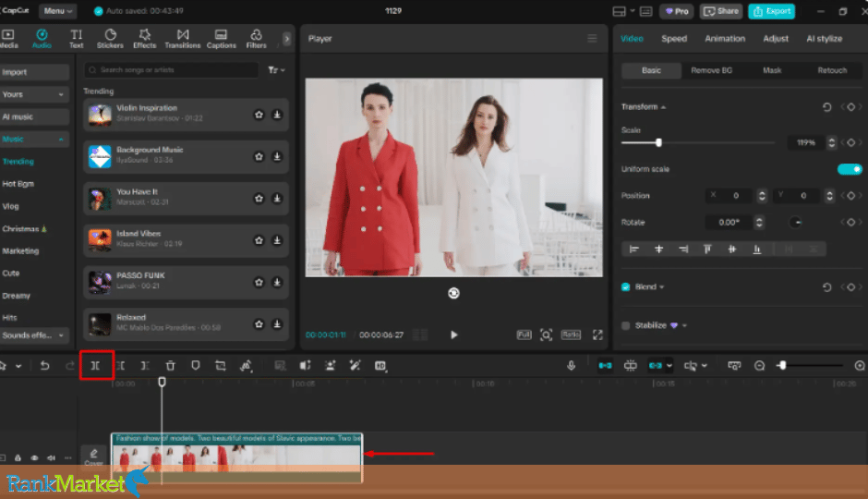Click the Export button

(772, 11)
